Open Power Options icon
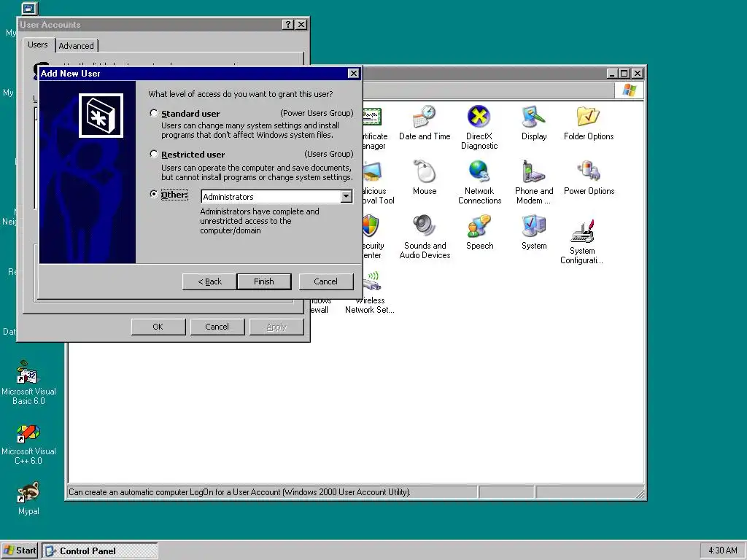This screenshot has height=560, width=747. pyautogui.click(x=589, y=178)
